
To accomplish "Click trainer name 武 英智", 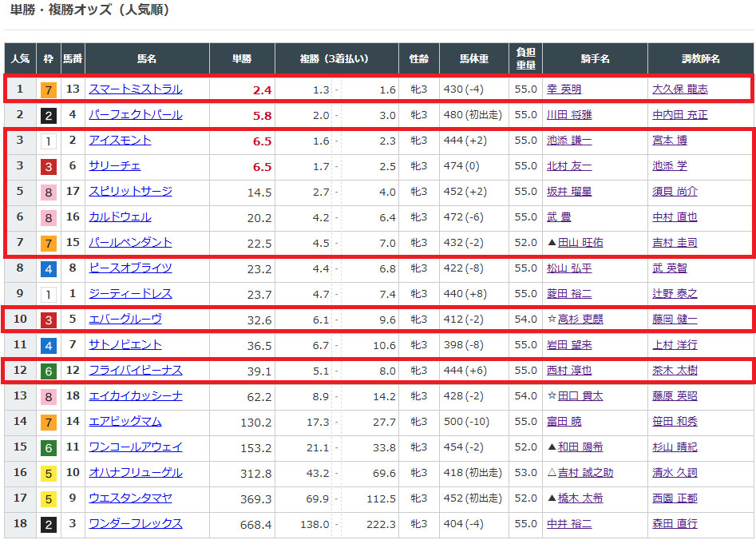I will click(669, 268).
